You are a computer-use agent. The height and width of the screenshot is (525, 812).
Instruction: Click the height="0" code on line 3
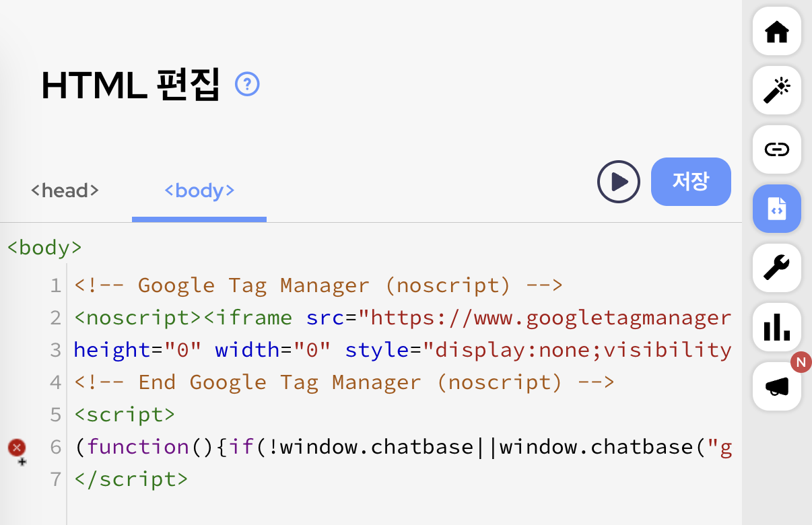(x=138, y=350)
